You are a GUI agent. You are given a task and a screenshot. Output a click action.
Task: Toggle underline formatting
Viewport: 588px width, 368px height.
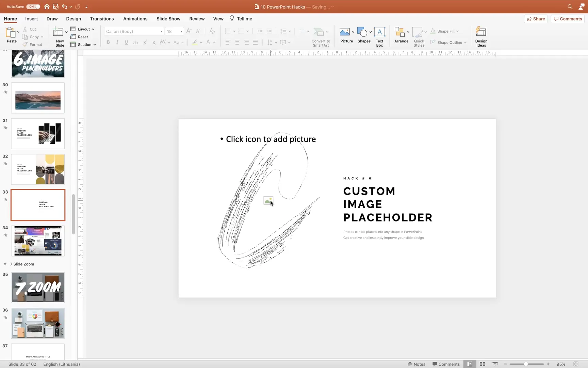click(126, 42)
